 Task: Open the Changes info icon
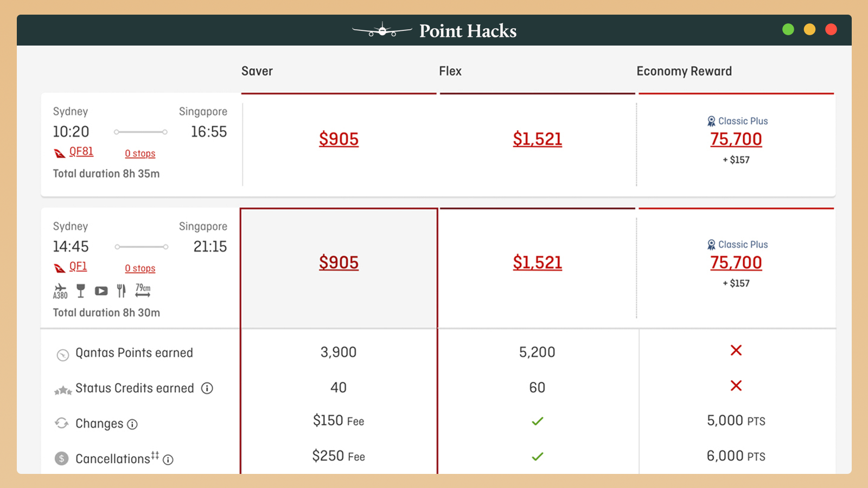132,424
